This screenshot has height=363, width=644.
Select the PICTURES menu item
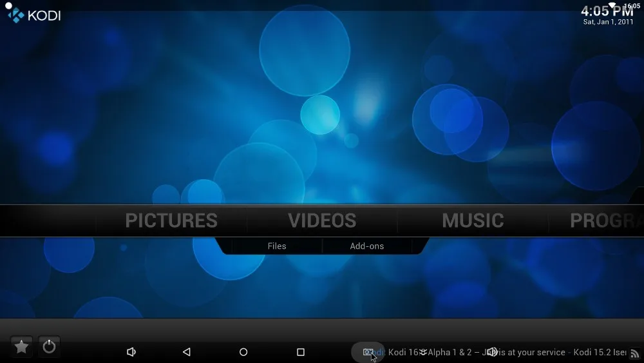[x=171, y=221]
